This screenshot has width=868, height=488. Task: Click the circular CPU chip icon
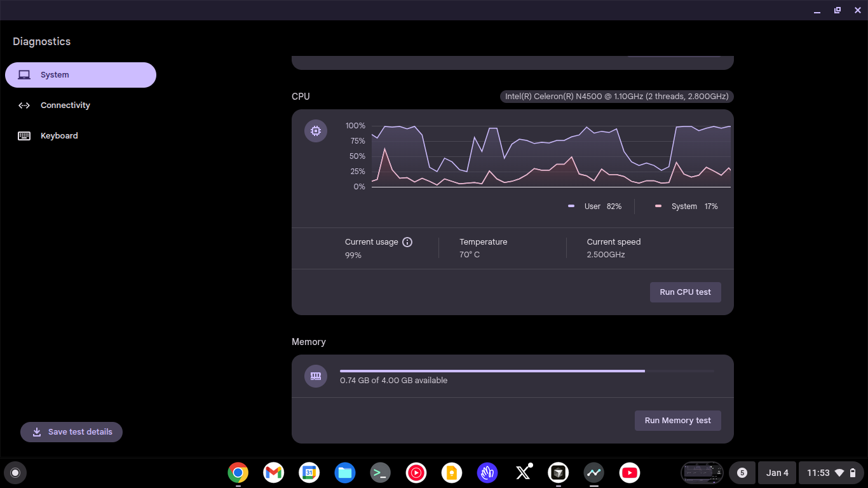point(316,130)
